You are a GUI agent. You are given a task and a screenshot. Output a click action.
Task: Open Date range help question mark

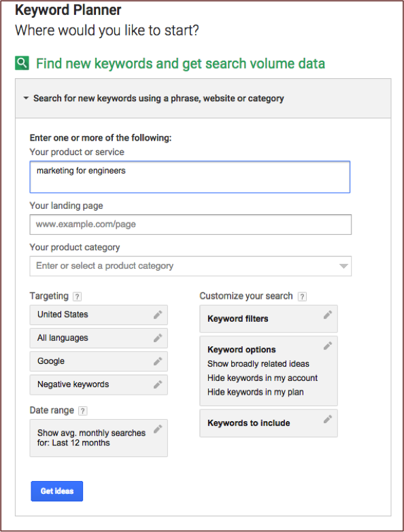pos(83,411)
